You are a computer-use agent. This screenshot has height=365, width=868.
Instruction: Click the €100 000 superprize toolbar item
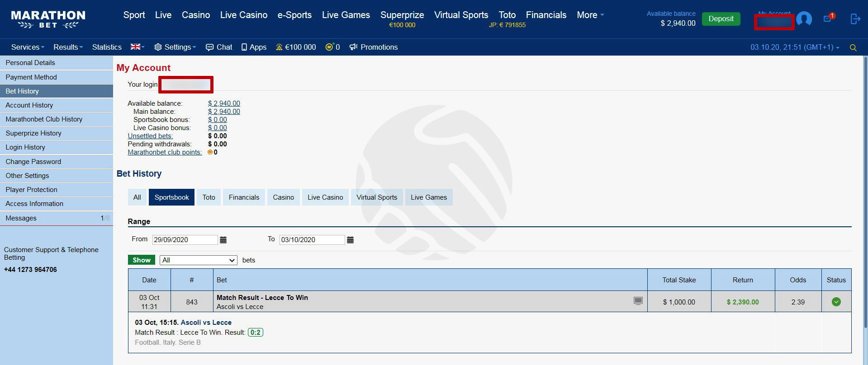point(296,47)
